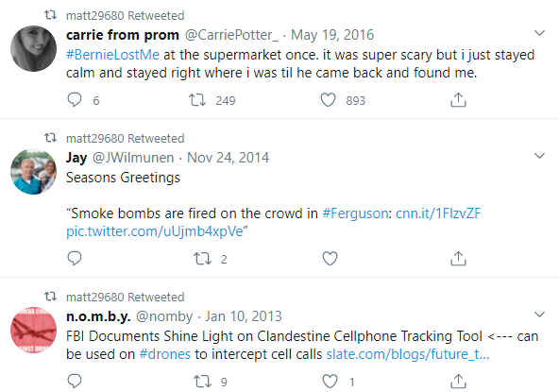Expand the chevron menu on nomby's tweet
Image resolution: width=559 pixels, height=392 pixels.
coord(540,315)
